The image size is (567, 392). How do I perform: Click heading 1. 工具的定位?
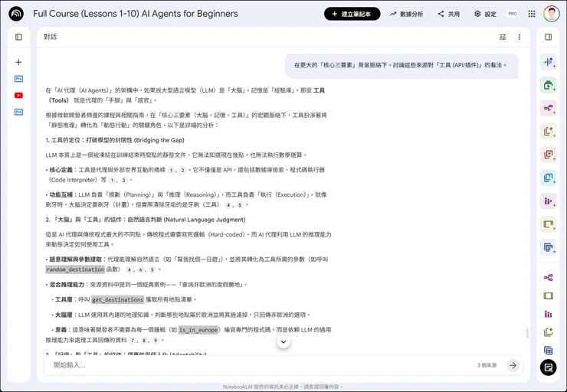pos(115,140)
